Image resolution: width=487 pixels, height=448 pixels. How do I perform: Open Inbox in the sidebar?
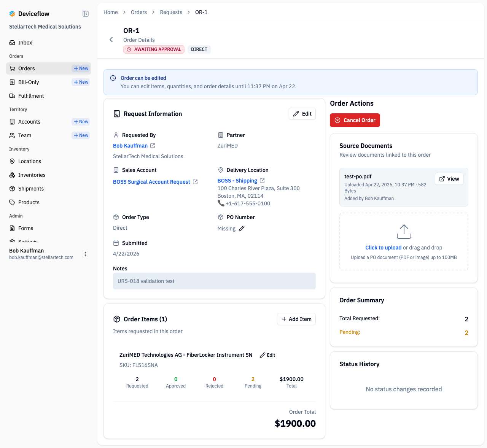pyautogui.click(x=49, y=43)
